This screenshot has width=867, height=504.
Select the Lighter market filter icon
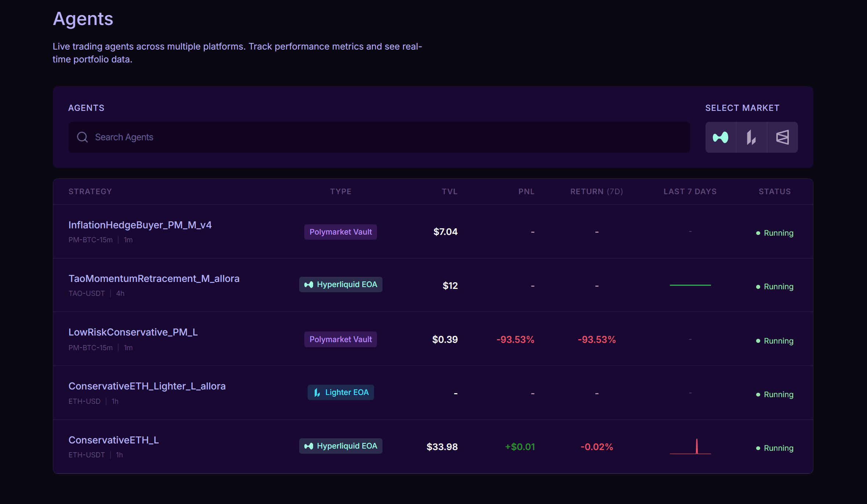(x=751, y=137)
